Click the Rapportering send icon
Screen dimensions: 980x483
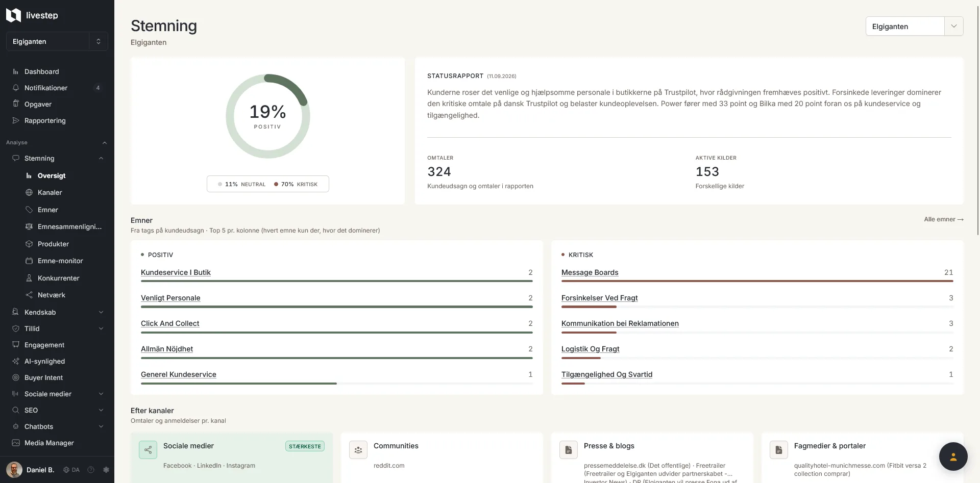tap(16, 120)
